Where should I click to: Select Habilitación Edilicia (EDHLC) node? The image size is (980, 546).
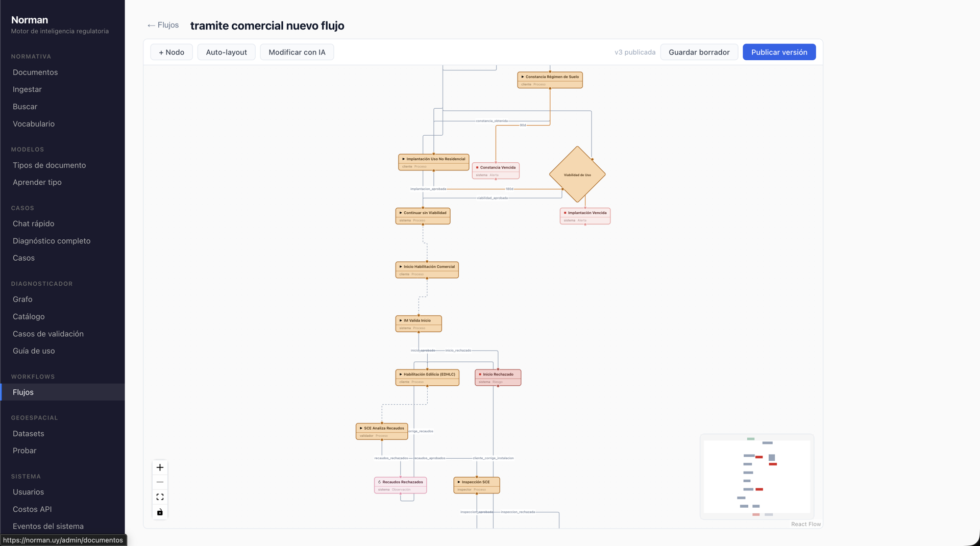[x=427, y=378]
